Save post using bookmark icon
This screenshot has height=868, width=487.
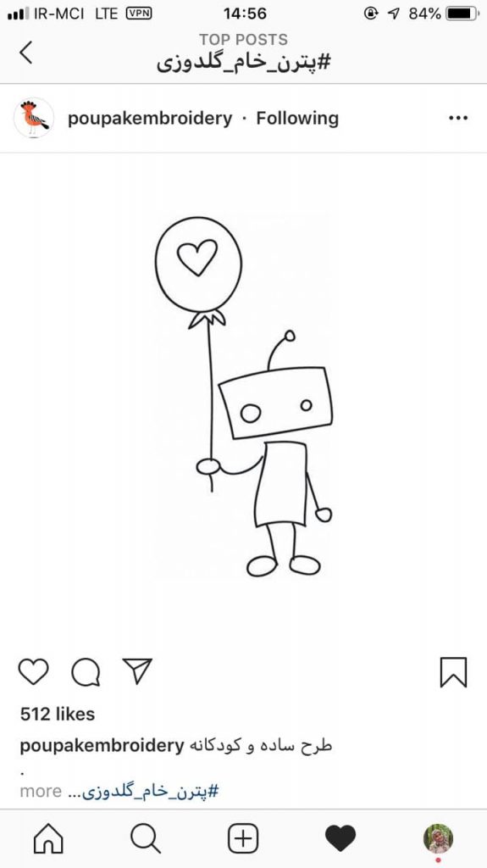453,672
